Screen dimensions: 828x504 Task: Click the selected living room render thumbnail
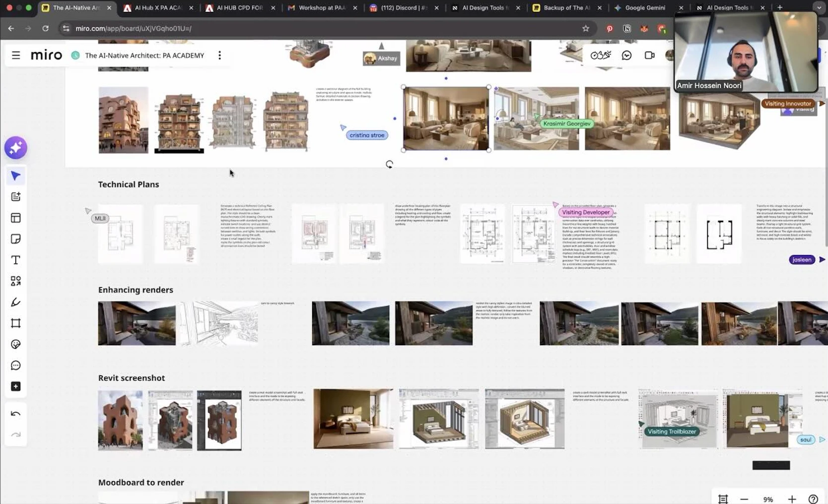pos(446,119)
